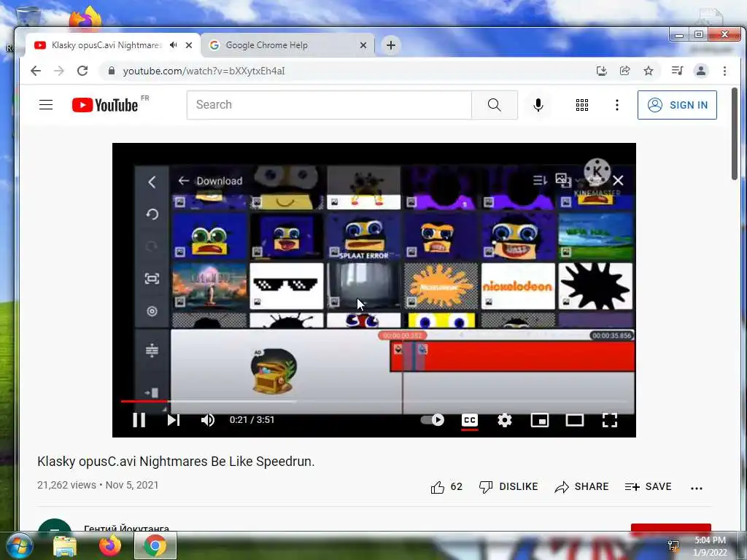
Task: Click the SIGN IN button
Action: pyautogui.click(x=677, y=105)
